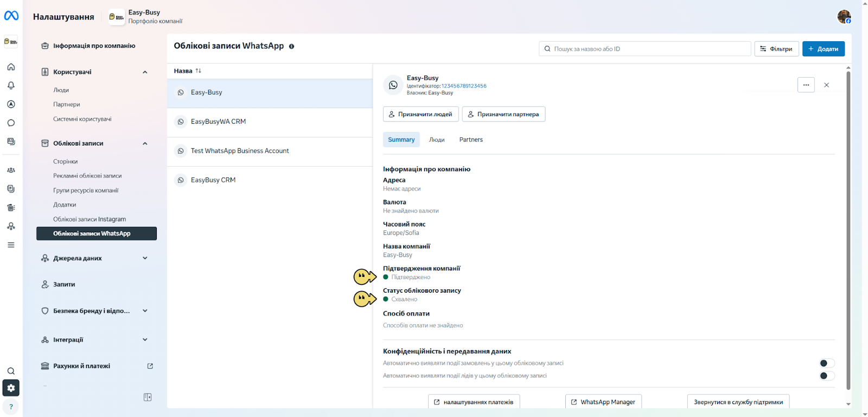
Task: Open the Easy-Busy business logo in left rail
Action: (11, 41)
